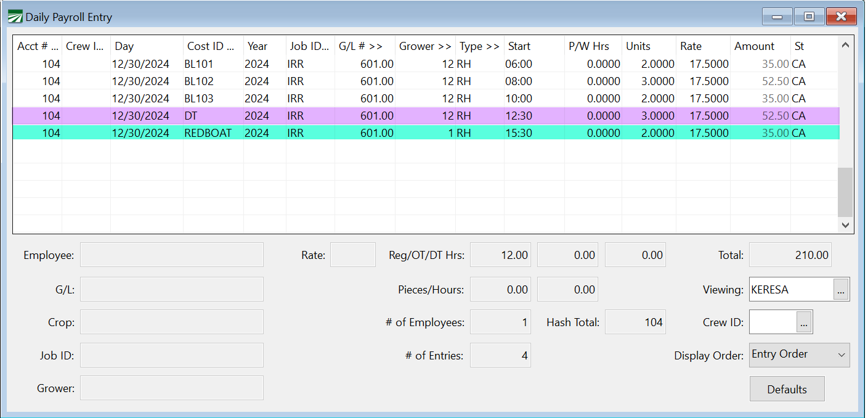Click the BL101 cost ID cell

click(198, 64)
